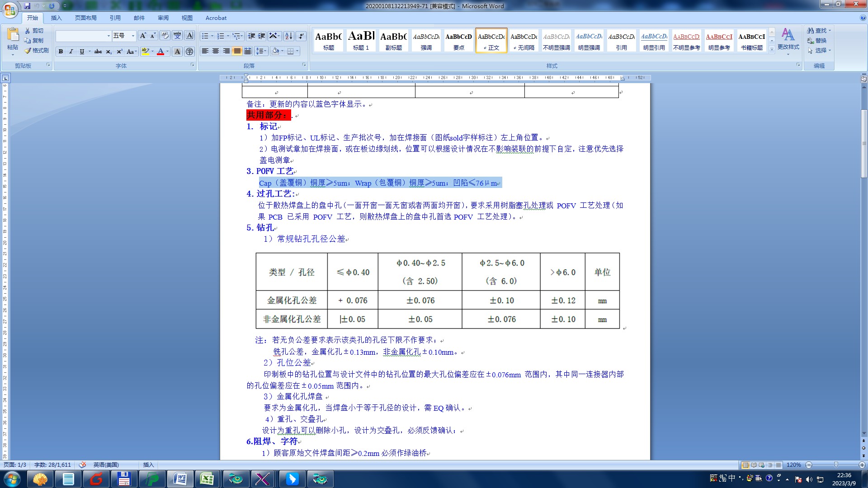Click the Format Painter brush icon
Viewport: 868px width, 488px height.
tap(28, 51)
